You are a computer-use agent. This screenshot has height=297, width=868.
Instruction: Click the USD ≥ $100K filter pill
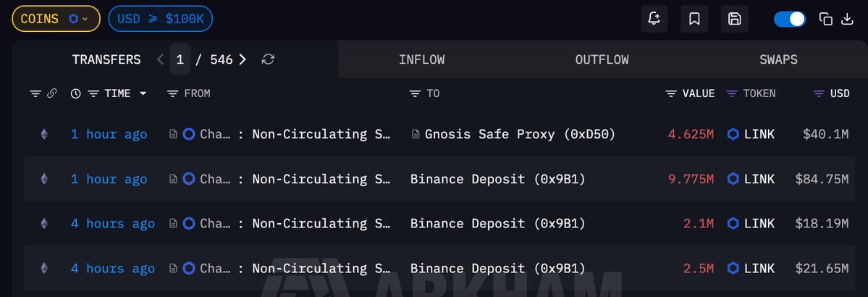pyautogui.click(x=160, y=19)
